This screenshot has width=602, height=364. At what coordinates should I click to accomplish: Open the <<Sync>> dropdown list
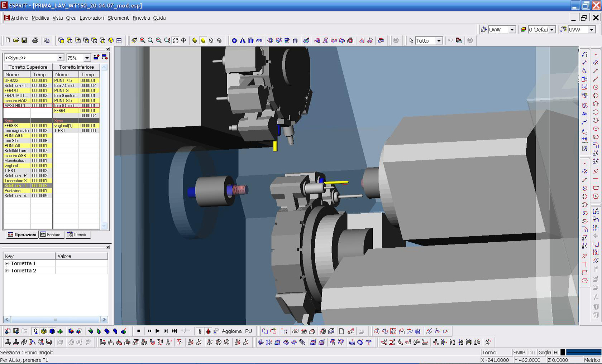60,58
